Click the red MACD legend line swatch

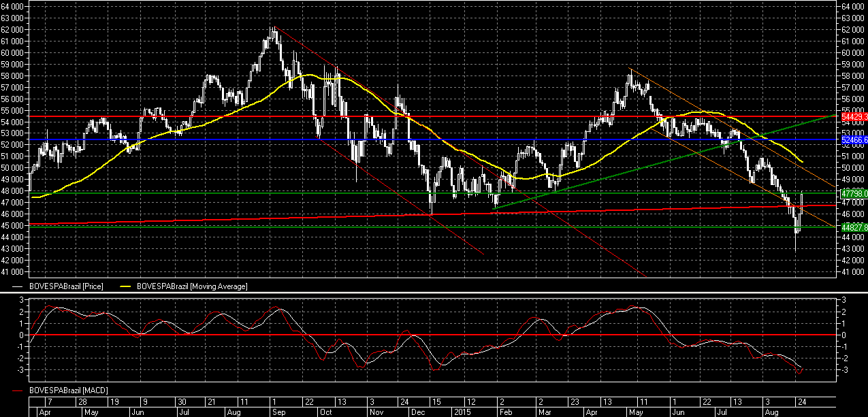18,391
